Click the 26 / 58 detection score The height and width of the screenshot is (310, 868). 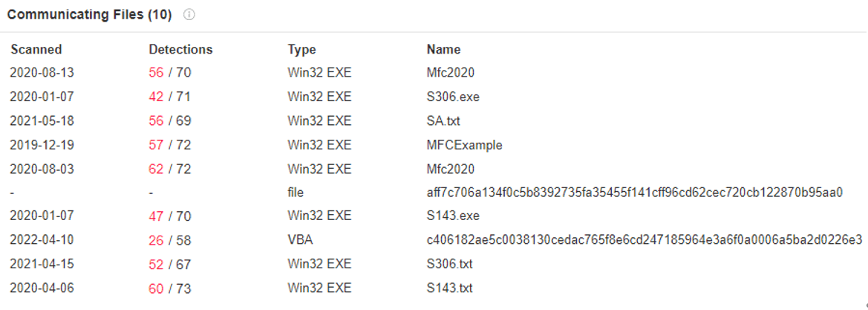170,240
